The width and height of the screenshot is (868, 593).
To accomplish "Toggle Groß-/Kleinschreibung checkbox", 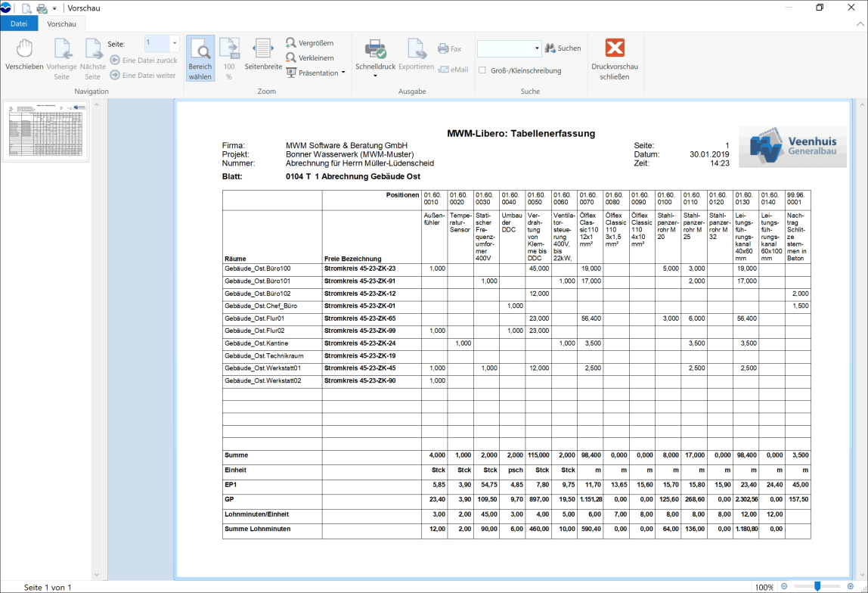I will click(x=482, y=70).
